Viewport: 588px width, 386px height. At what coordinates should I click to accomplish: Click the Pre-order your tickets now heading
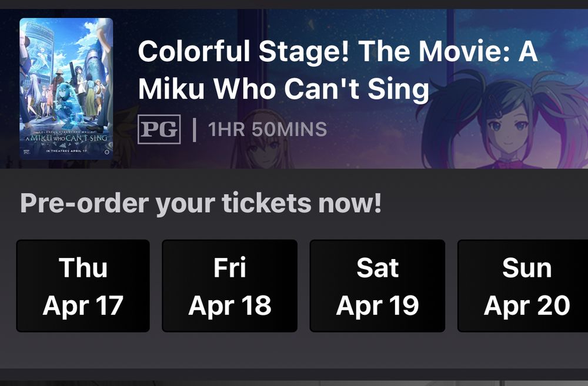click(x=201, y=203)
